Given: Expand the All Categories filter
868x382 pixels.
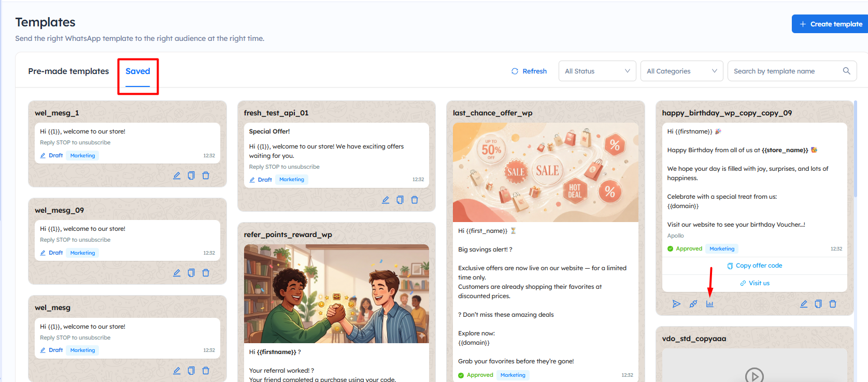Looking at the screenshot, I should pyautogui.click(x=681, y=71).
